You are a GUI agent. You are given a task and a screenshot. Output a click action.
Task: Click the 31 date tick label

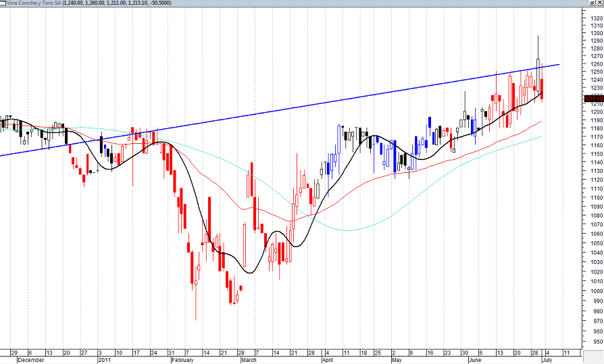tap(172, 353)
